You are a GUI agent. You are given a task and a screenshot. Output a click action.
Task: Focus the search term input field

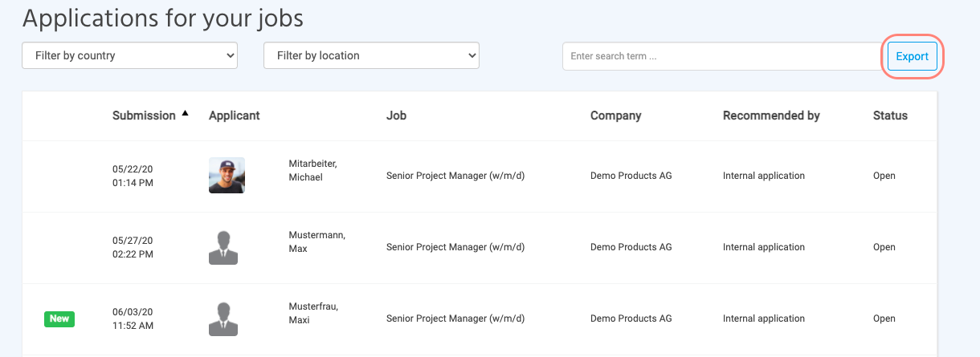723,56
